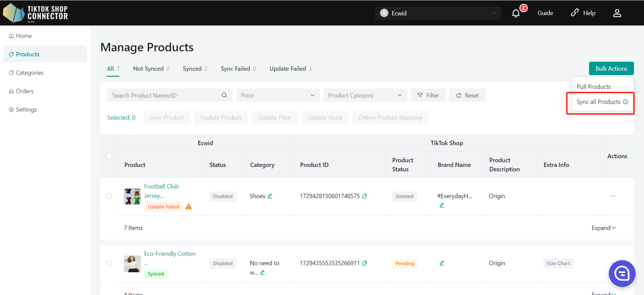644x295 pixels.
Task: Open the Guide link
Action: coord(545,13)
